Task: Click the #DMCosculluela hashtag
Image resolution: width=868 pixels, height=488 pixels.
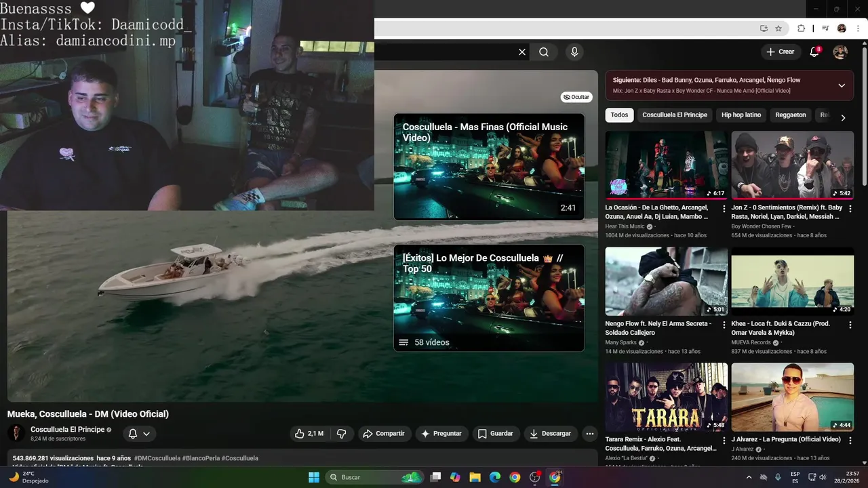Action: (157, 458)
